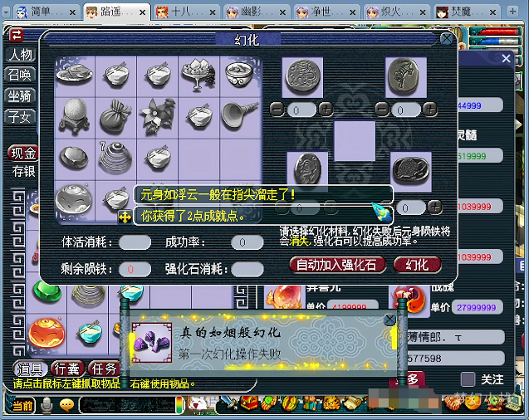
Task: Close the right shop panel
Action: point(506,59)
